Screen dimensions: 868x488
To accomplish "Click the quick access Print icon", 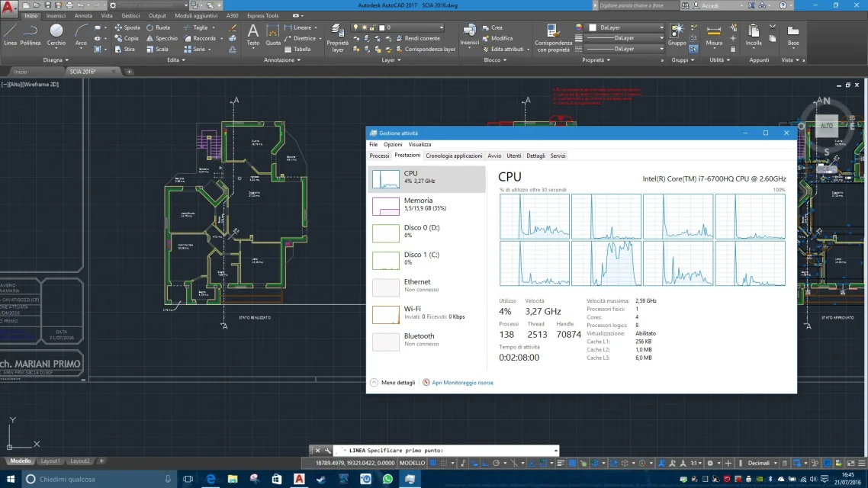I will [x=69, y=5].
